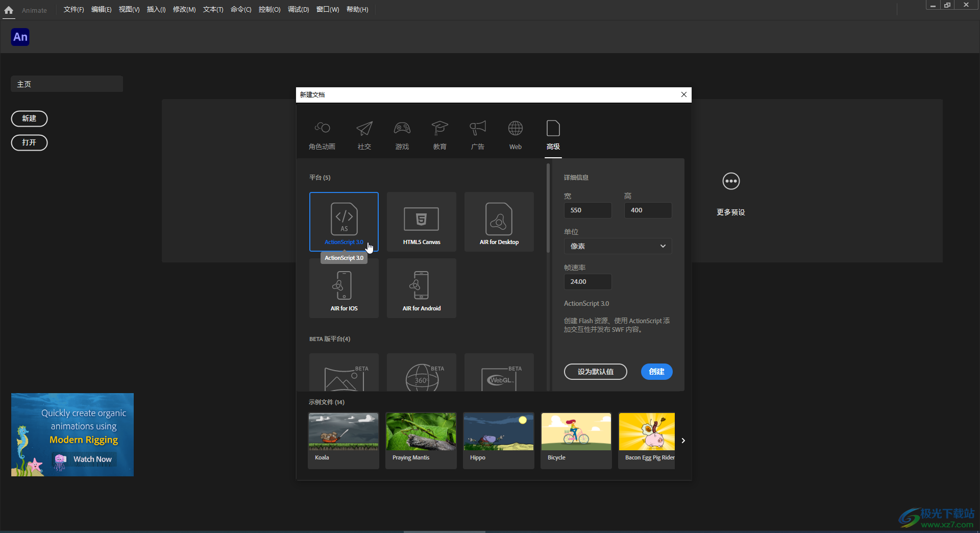Click the 高 height input field
Viewport: 980px width, 533px height.
click(648, 210)
